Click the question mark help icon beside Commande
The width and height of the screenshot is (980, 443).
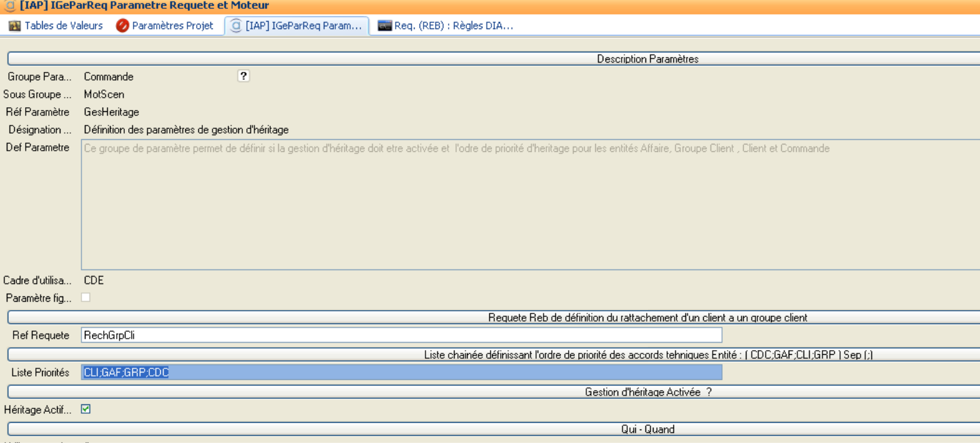pyautogui.click(x=244, y=76)
